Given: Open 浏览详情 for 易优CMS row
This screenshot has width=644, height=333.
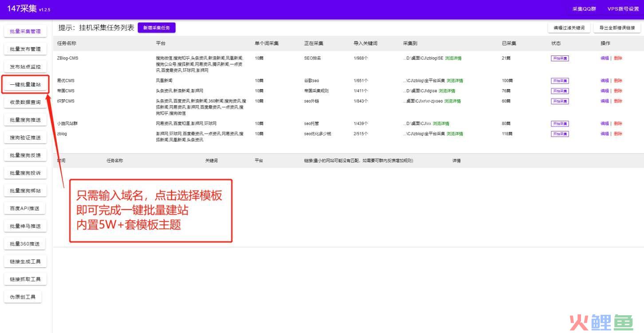Looking at the screenshot, I should click(x=455, y=81).
